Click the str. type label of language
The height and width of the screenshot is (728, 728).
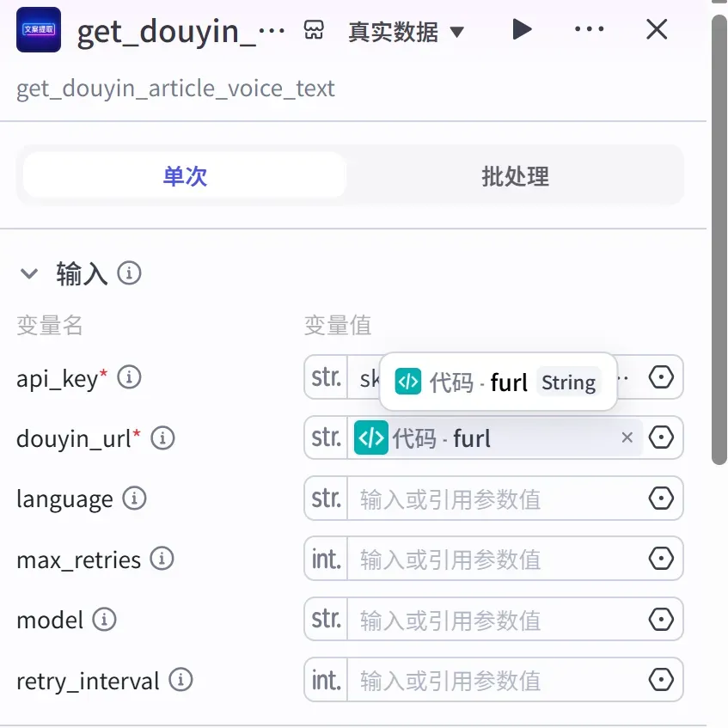coord(327,499)
